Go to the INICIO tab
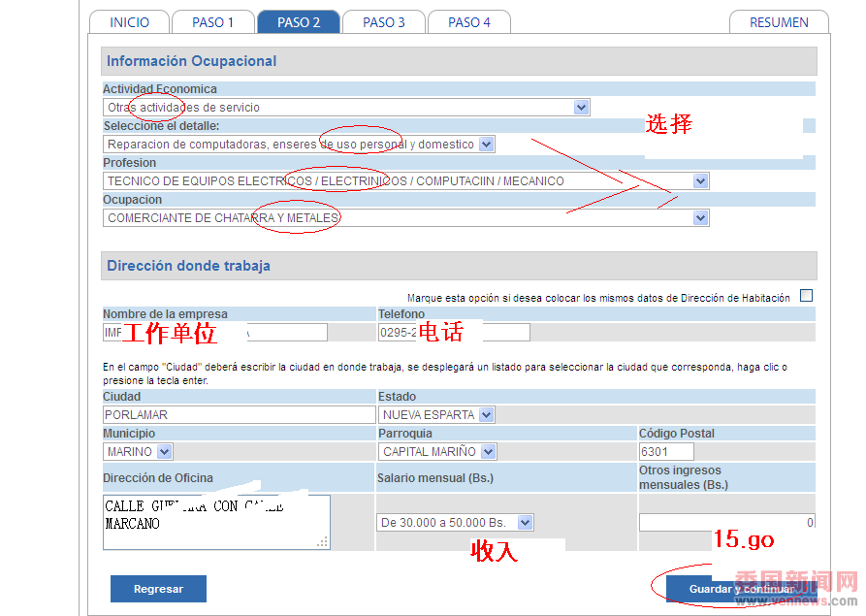The image size is (866, 616). [x=129, y=22]
